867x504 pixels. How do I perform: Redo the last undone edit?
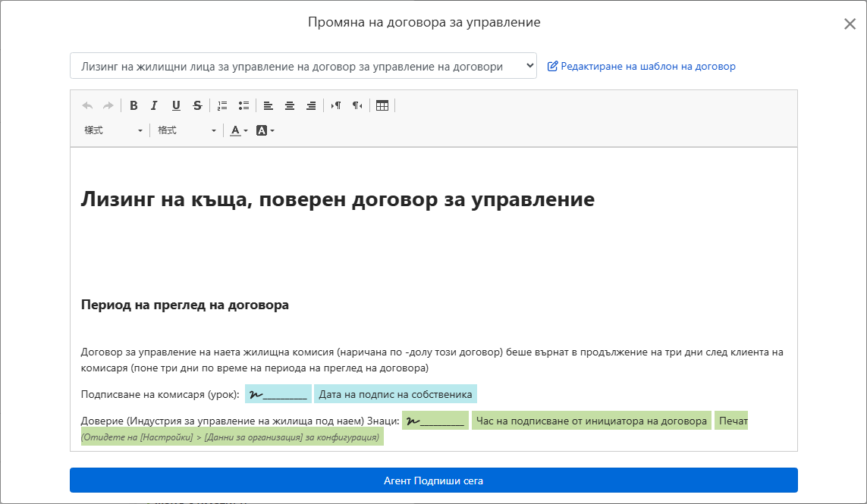point(108,105)
